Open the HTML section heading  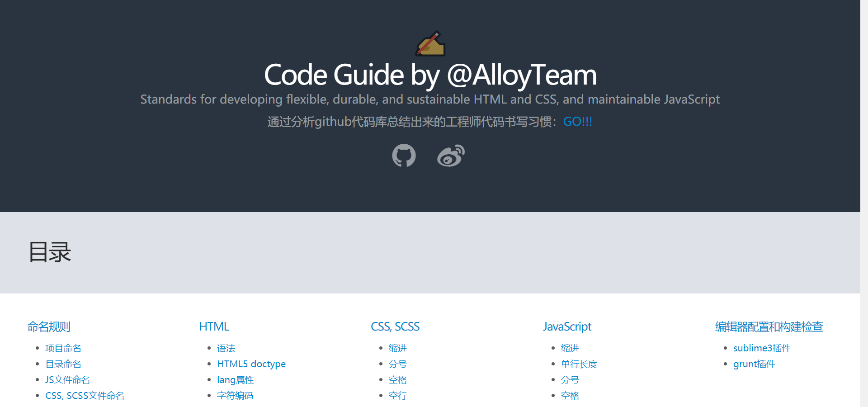pos(214,327)
